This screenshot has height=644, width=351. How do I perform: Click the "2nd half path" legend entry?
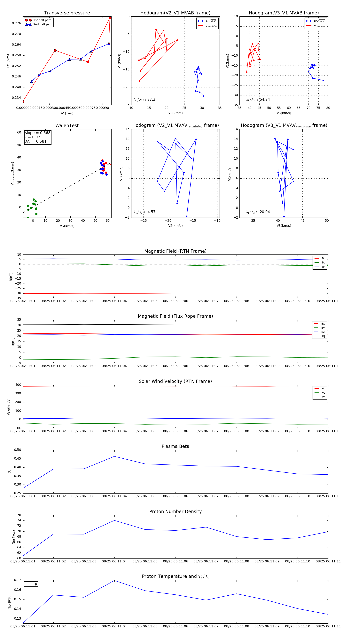click(x=39, y=25)
